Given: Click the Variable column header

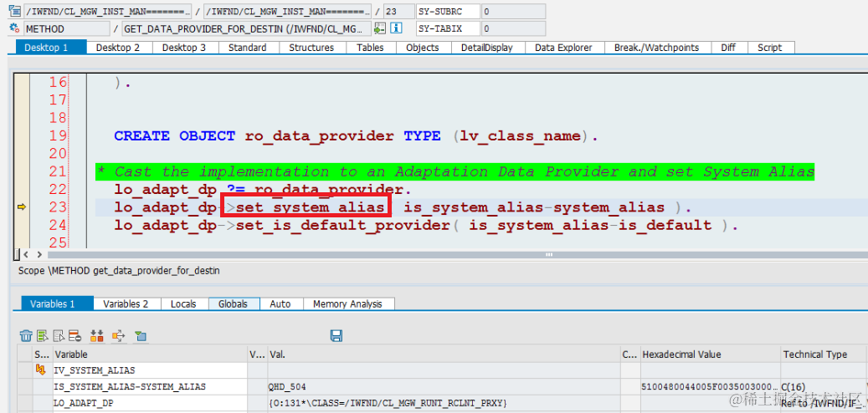Looking at the screenshot, I should pos(150,354).
